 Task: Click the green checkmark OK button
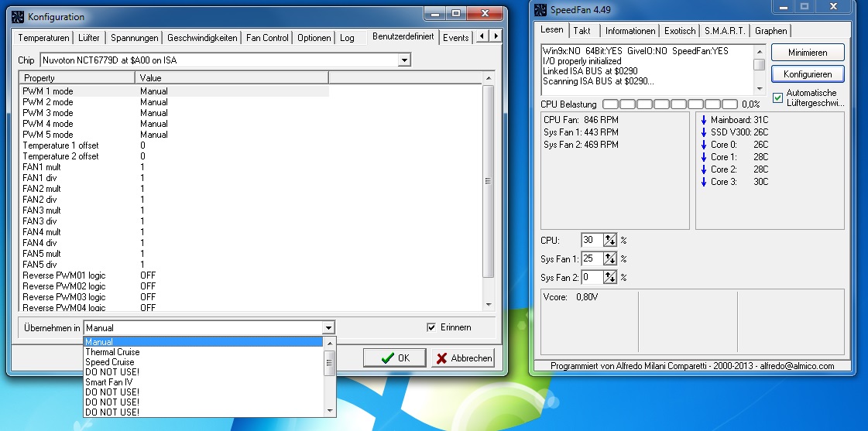click(395, 358)
